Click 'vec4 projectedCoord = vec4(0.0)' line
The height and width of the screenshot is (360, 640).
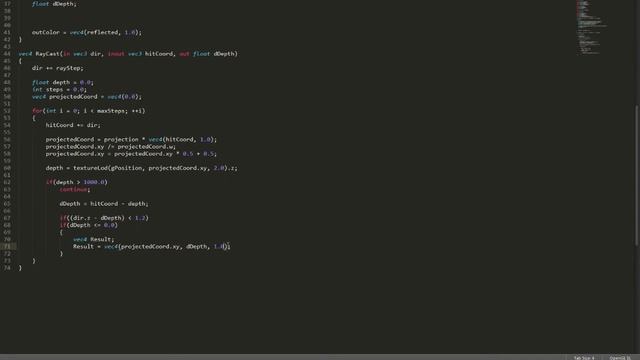pos(87,96)
